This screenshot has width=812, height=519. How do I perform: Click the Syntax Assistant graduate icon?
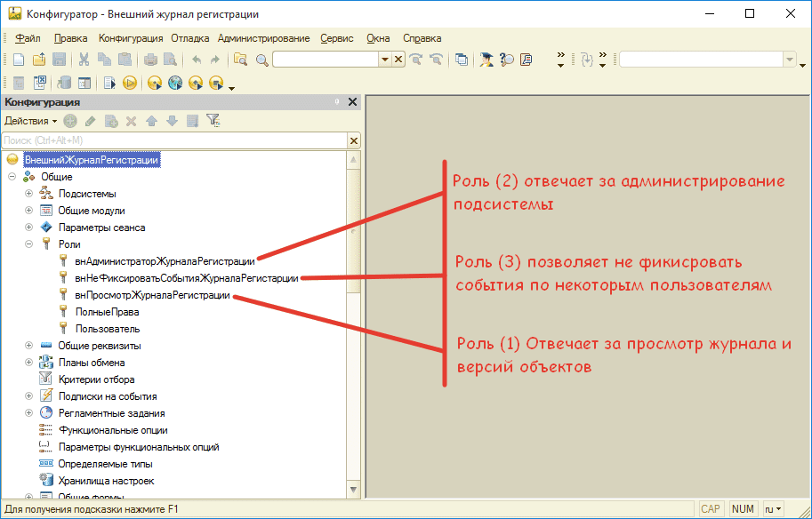pyautogui.click(x=486, y=60)
